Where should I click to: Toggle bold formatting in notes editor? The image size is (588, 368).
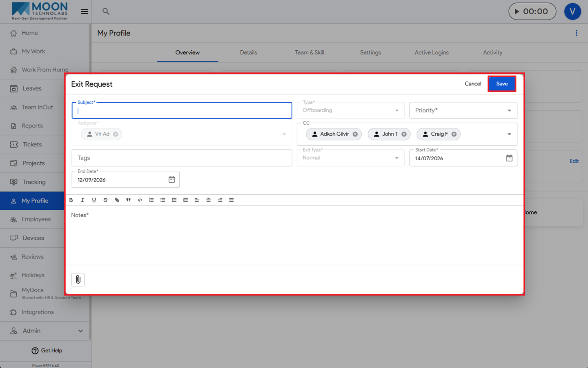point(71,200)
